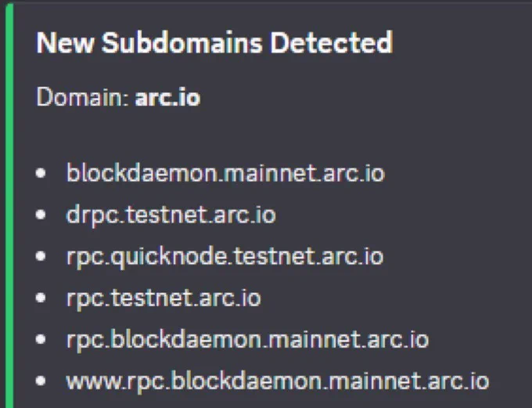The width and height of the screenshot is (532, 408).
Task: Click empty embed area right of title
Action: 462,42
